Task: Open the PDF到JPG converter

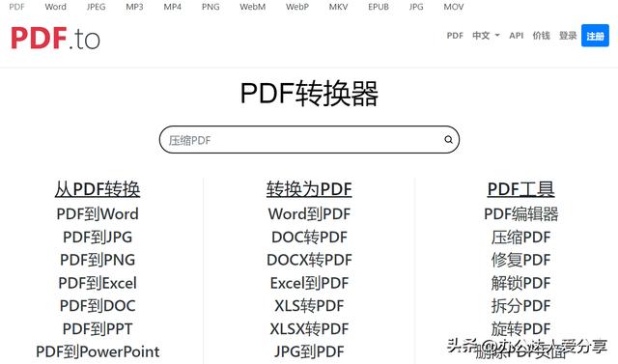Action: point(98,238)
